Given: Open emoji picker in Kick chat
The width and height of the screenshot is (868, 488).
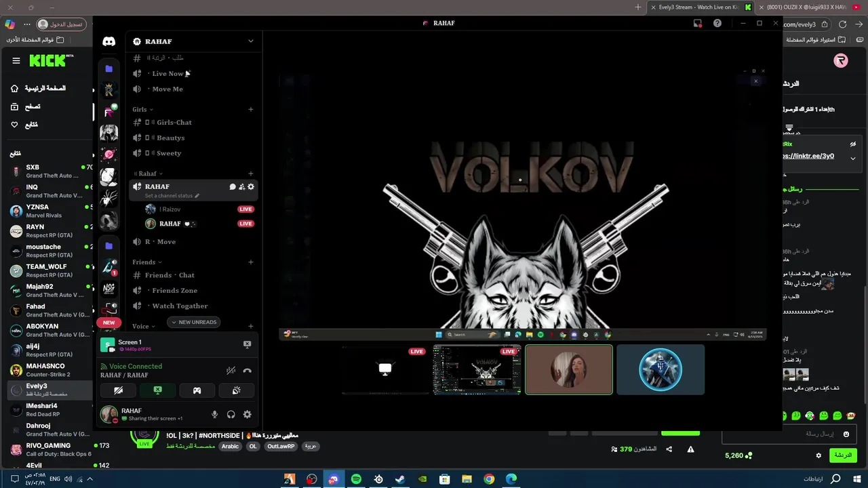Looking at the screenshot, I should tap(846, 434).
